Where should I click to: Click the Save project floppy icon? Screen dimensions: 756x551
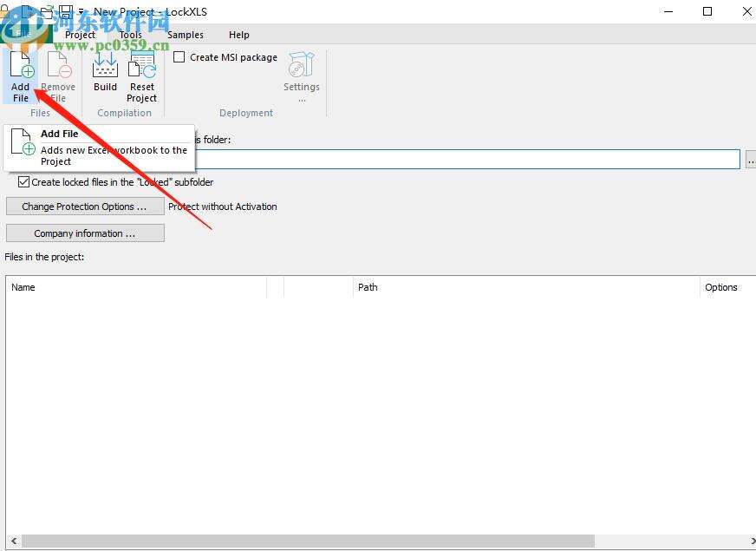pyautogui.click(x=66, y=11)
